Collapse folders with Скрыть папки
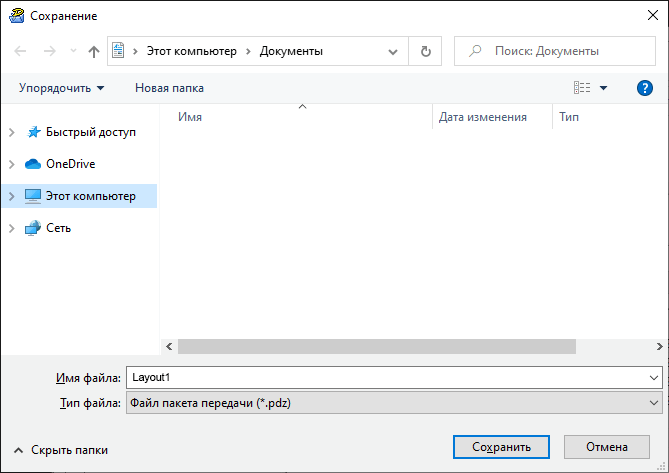669x473 pixels. tap(60, 450)
